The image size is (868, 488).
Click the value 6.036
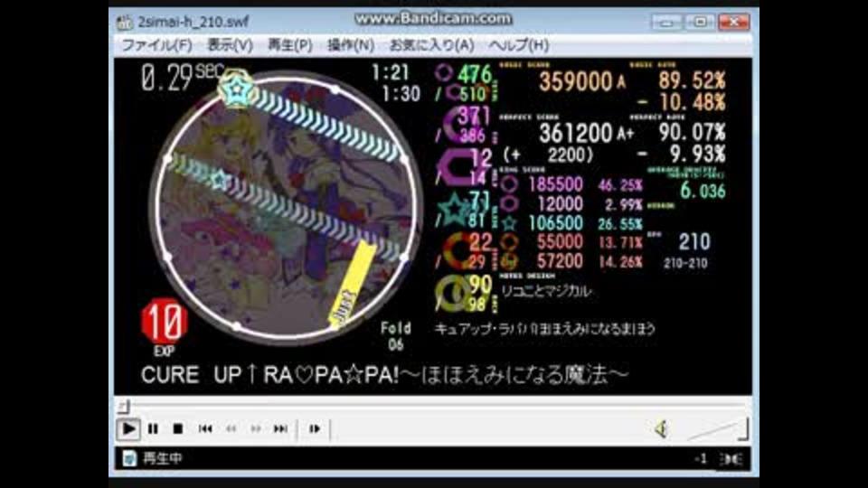(x=703, y=191)
